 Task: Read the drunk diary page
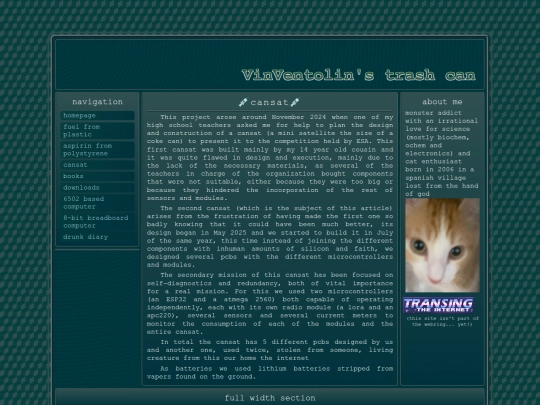97,237
